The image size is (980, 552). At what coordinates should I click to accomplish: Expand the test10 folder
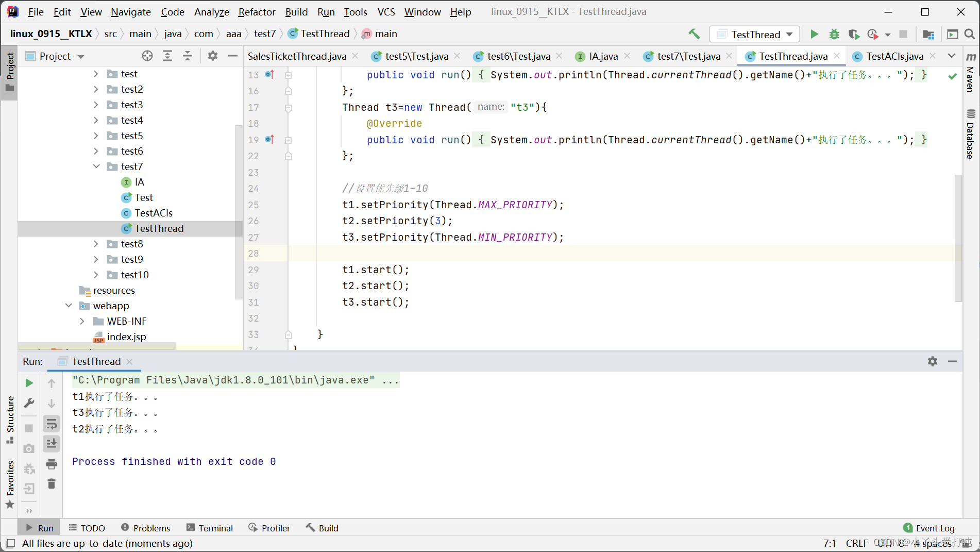click(x=96, y=275)
